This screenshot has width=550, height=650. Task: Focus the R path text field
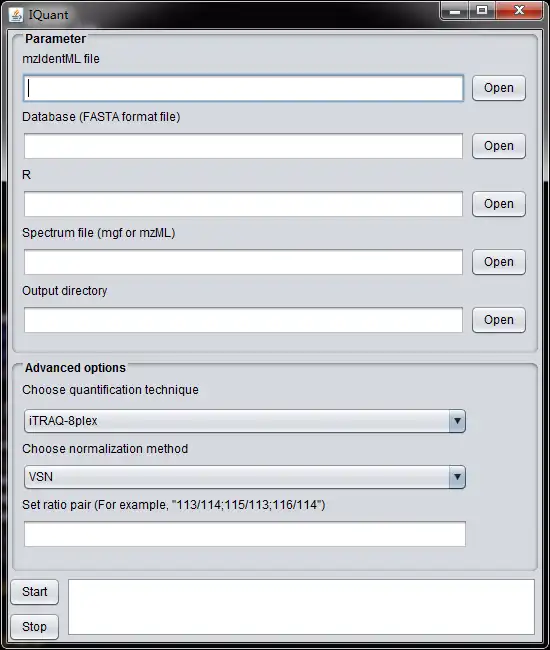tap(243, 204)
